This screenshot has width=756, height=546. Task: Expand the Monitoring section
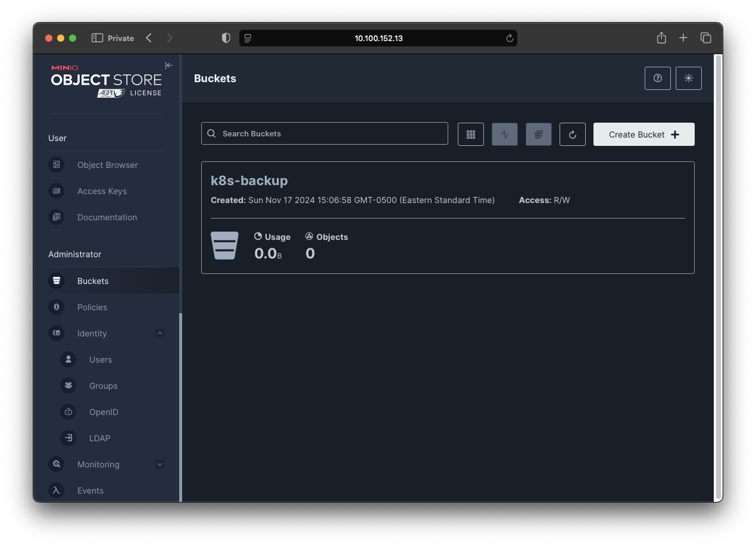160,464
